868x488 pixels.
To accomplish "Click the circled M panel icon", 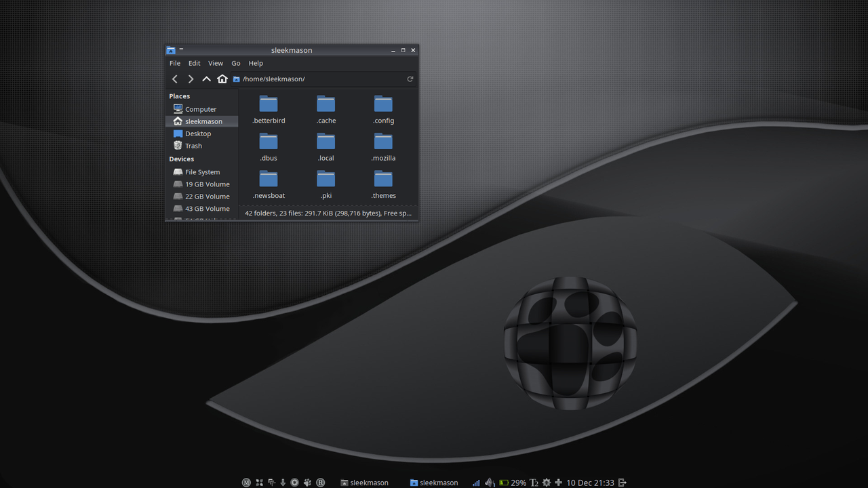I will [x=246, y=483].
